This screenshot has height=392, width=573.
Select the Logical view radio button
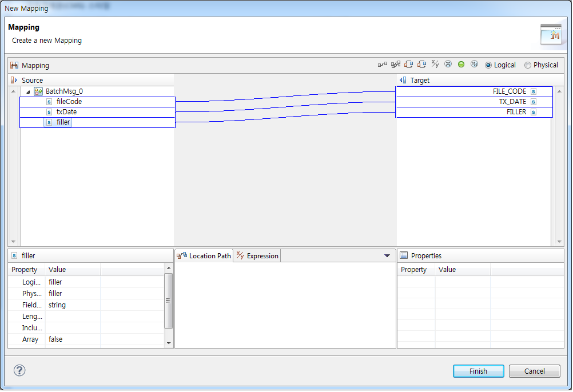pyautogui.click(x=488, y=65)
